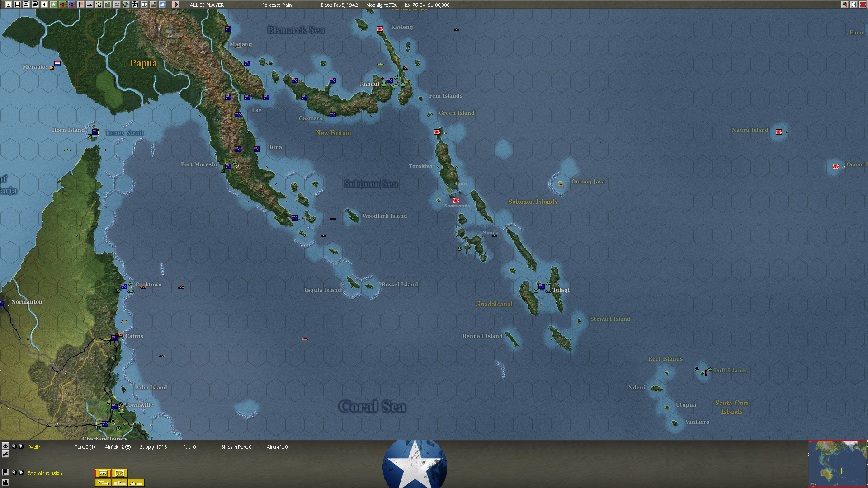Open the information 'i' toolbar icon
This screenshot has width=868, height=488.
coord(45,5)
